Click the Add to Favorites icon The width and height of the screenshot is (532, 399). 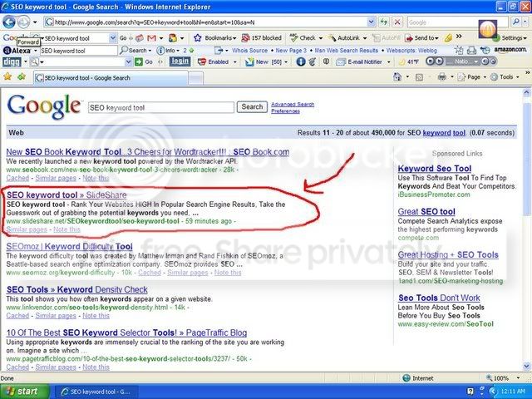[22, 76]
